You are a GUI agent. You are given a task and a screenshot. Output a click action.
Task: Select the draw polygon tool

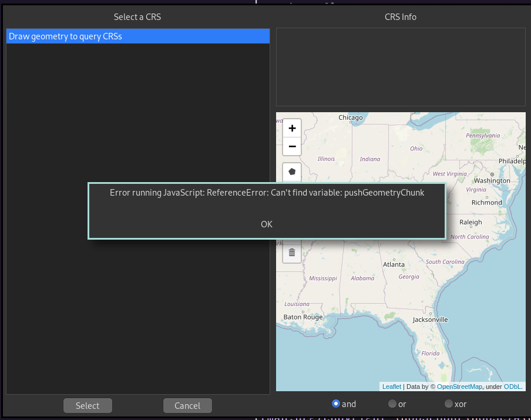tap(292, 172)
